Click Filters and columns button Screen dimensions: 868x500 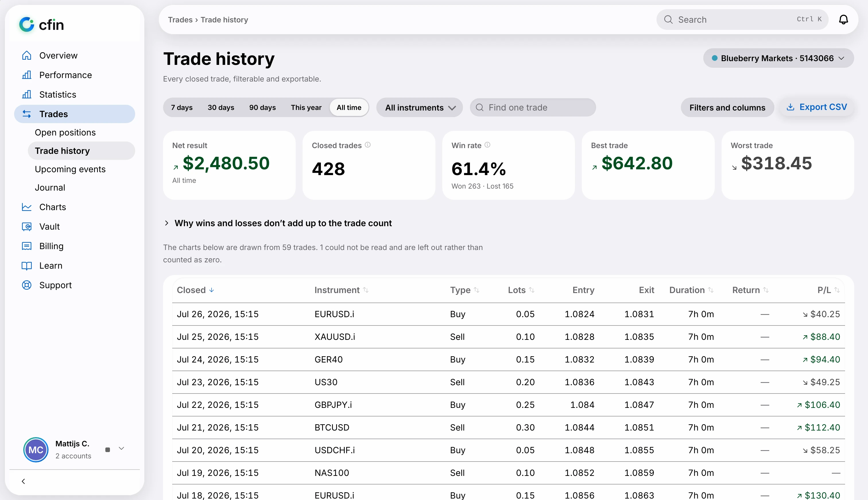coord(727,107)
